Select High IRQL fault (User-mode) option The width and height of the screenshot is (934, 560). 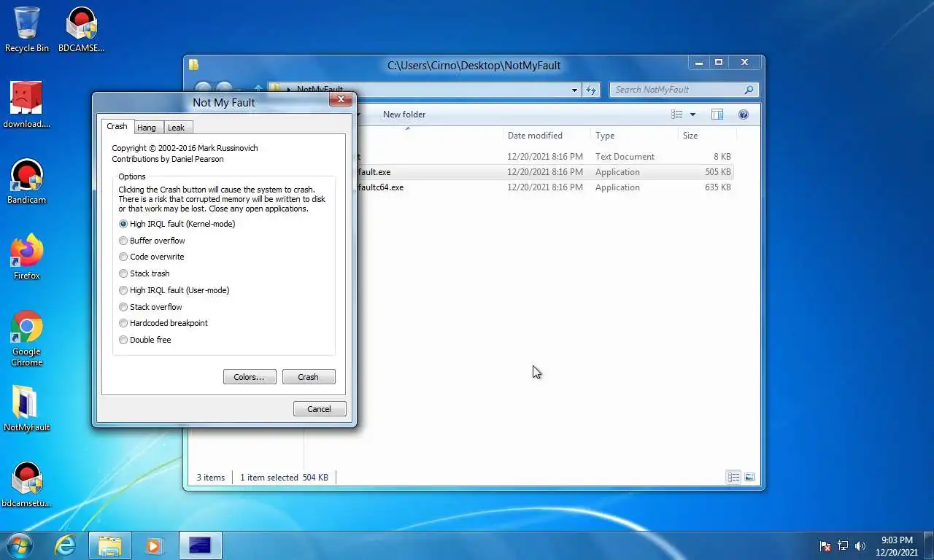pos(174,290)
